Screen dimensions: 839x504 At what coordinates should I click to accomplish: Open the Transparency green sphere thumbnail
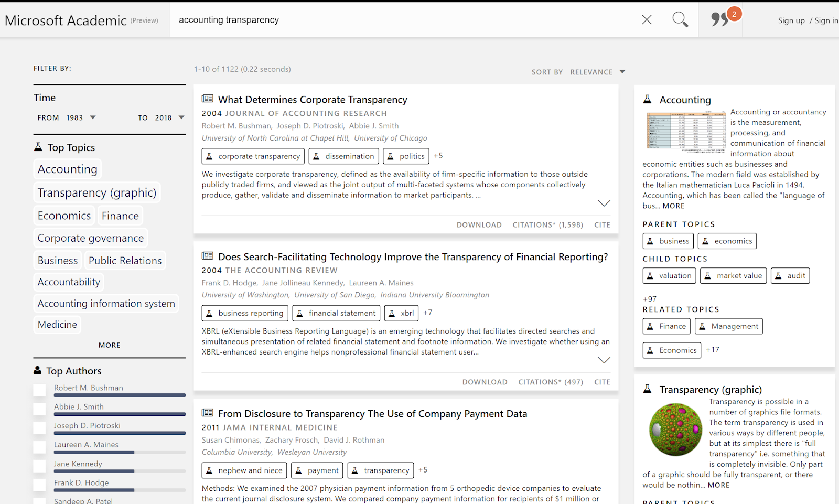[675, 430]
